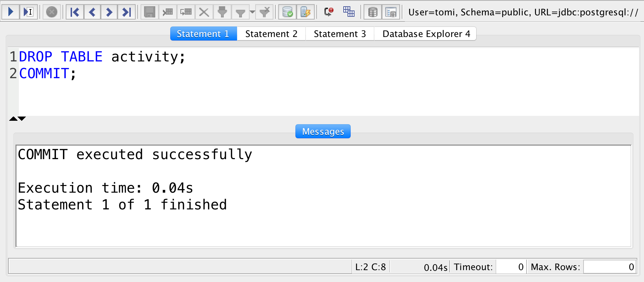Switch to the Statement 2 tab
This screenshot has width=644, height=282.
(271, 34)
